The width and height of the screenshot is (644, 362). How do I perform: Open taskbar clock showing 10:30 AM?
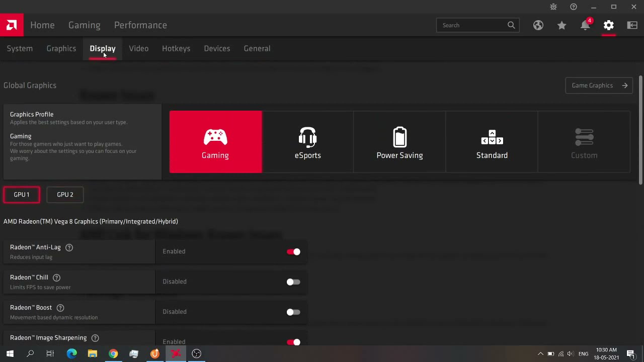click(x=606, y=354)
